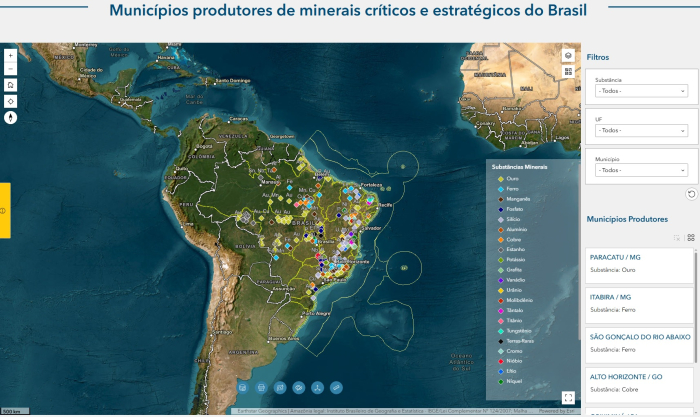Click the Municípios Produtores heading
Screen dimensions: 700x417
click(x=627, y=219)
